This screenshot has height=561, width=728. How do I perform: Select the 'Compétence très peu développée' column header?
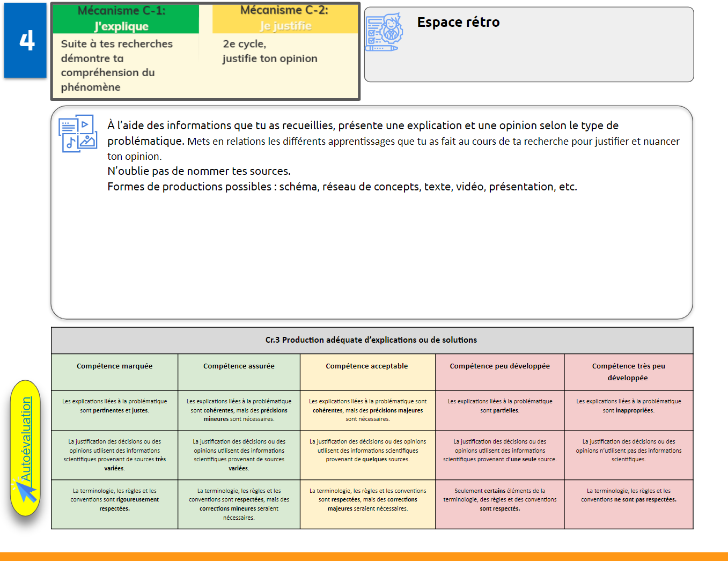click(x=629, y=372)
